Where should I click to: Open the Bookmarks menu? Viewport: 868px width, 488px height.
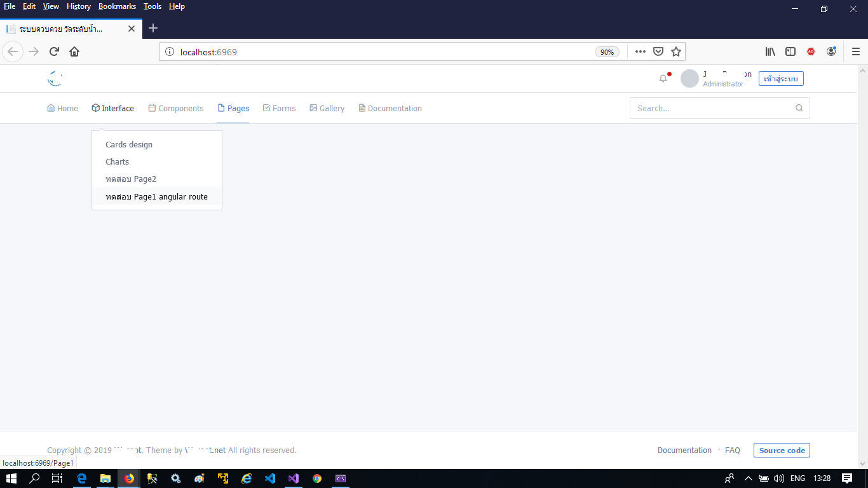click(x=117, y=6)
